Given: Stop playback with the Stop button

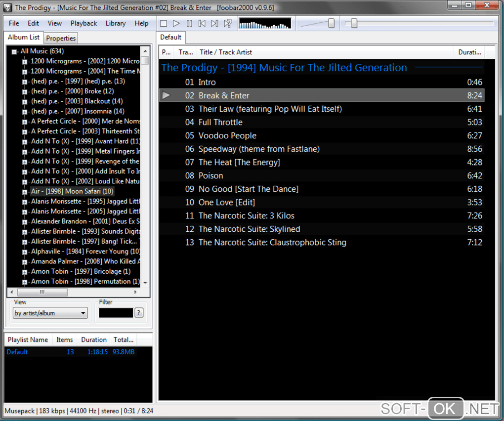Looking at the screenshot, I should pyautogui.click(x=164, y=23).
